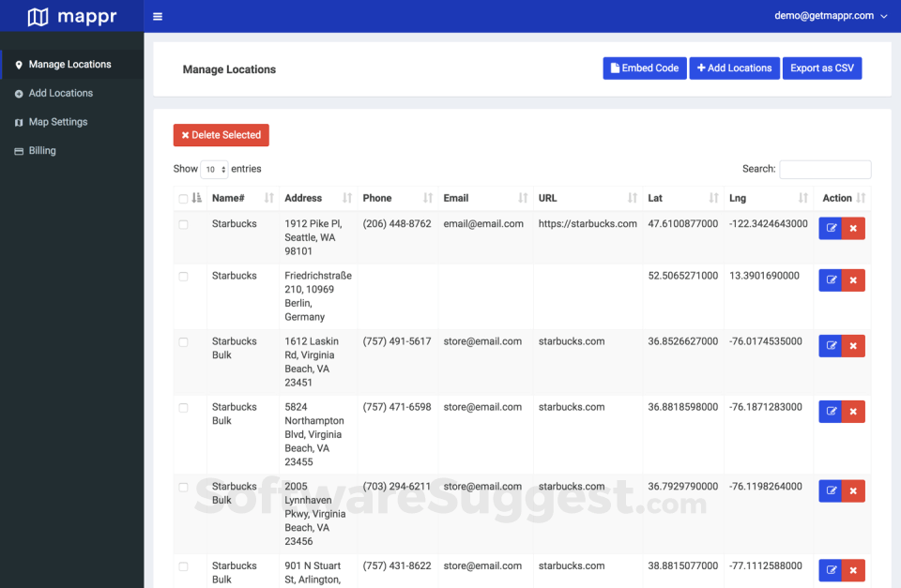Edit the 2005 Lynnhaven Pkwy location

(830, 490)
